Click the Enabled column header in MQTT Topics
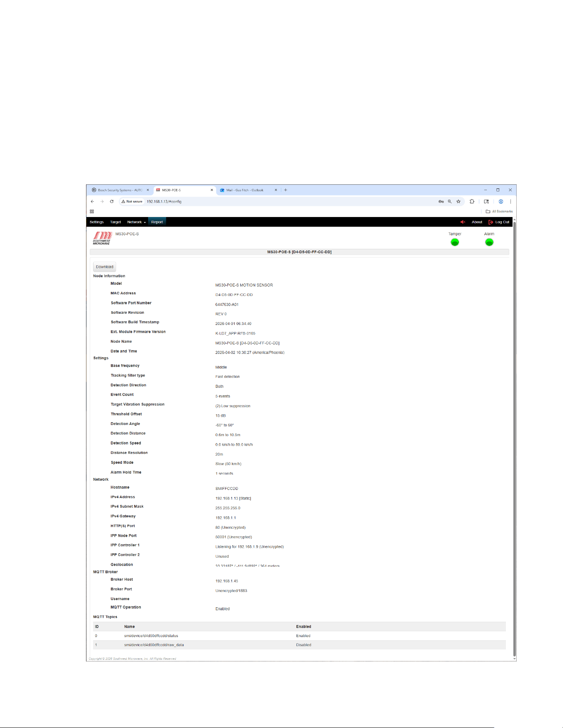This screenshot has width=563, height=728. click(x=304, y=627)
